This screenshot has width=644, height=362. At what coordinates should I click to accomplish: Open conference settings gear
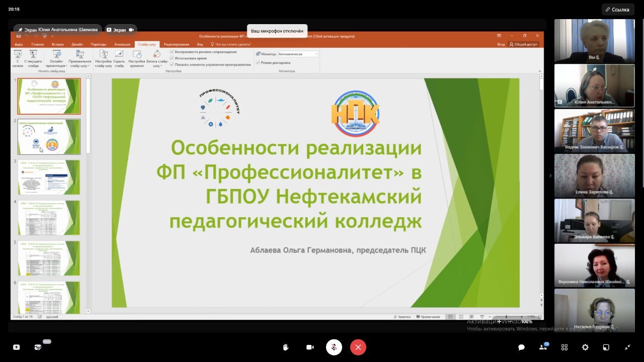pyautogui.click(x=585, y=347)
